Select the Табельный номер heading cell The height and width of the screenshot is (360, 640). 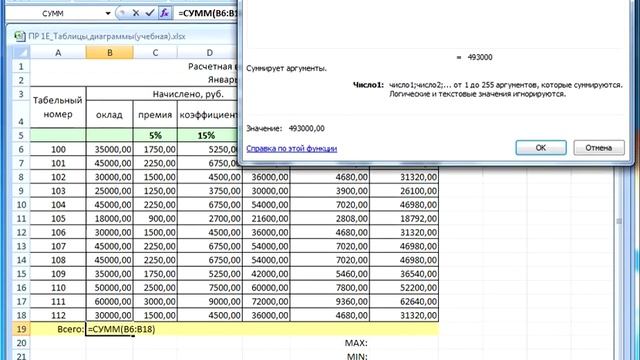click(58, 107)
